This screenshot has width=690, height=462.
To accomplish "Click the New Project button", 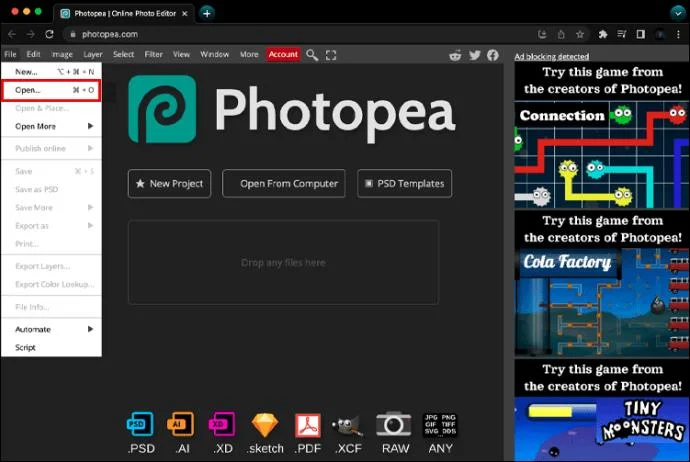I will [169, 183].
